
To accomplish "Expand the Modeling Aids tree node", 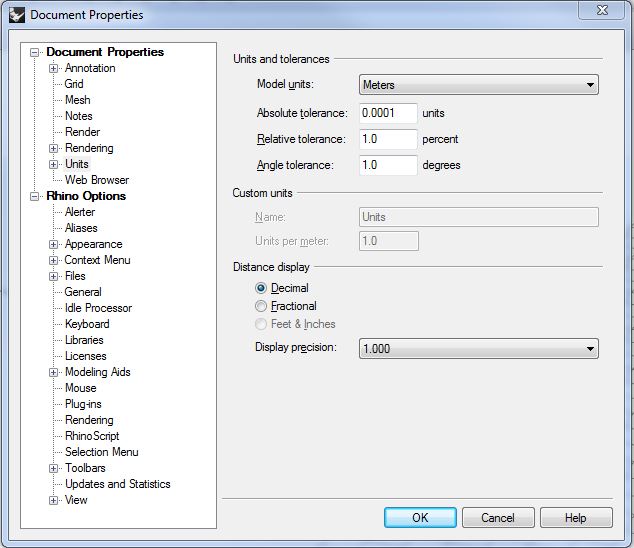I will 53,372.
